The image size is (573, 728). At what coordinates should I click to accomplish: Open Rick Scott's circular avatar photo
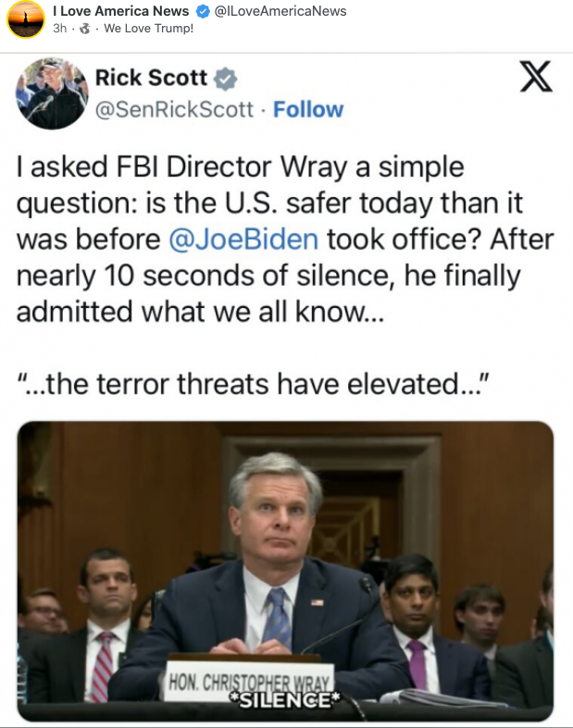(52, 93)
